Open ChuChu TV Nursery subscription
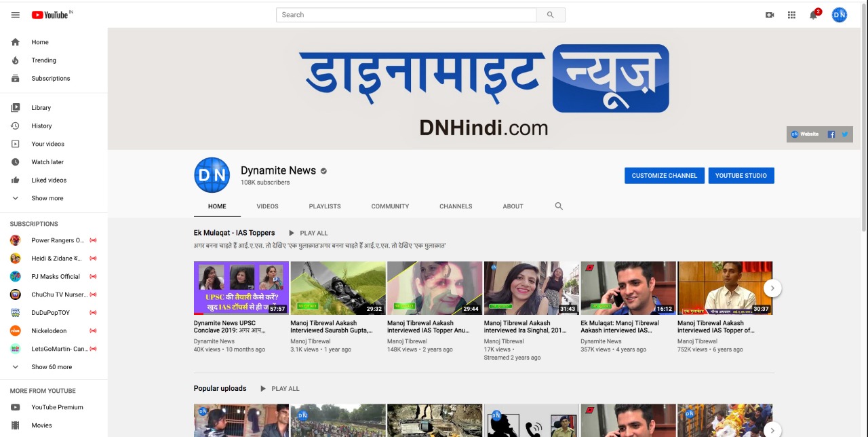Screen dimensions: 868x437 54,294
